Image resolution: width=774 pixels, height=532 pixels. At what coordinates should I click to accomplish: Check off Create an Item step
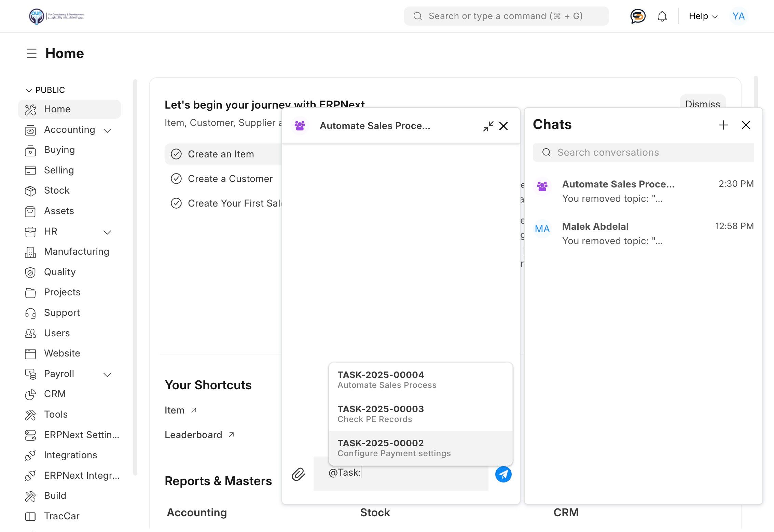tap(176, 154)
